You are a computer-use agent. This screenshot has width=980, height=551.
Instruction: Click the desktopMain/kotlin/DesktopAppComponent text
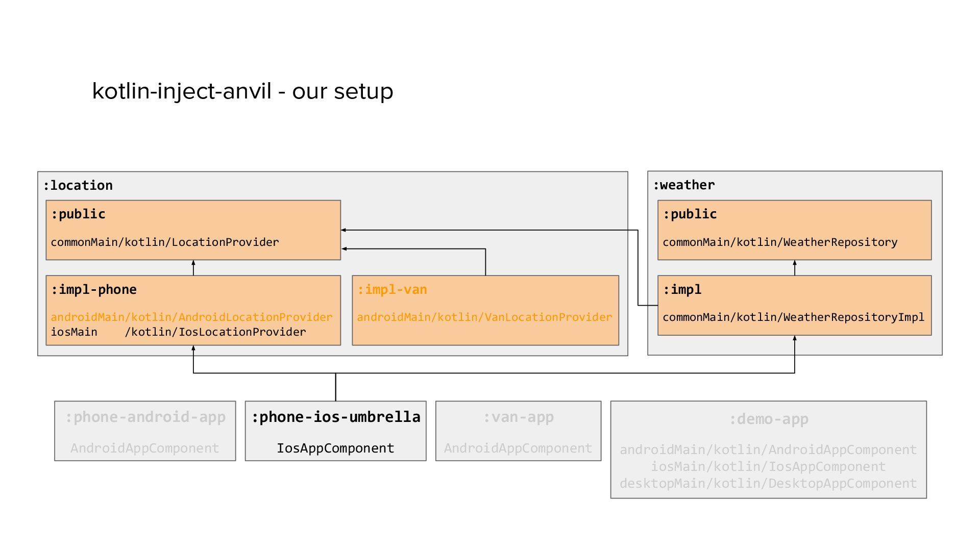click(x=768, y=484)
